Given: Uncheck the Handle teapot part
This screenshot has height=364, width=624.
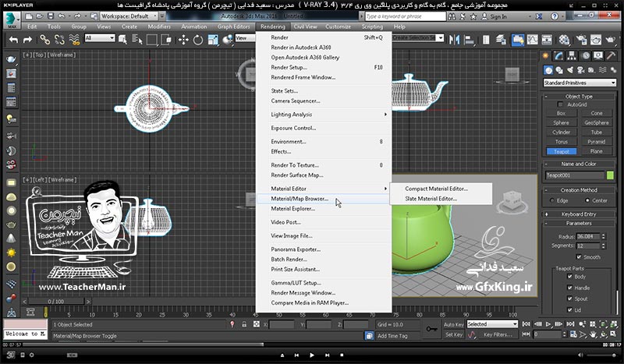Looking at the screenshot, I should pyautogui.click(x=569, y=288).
